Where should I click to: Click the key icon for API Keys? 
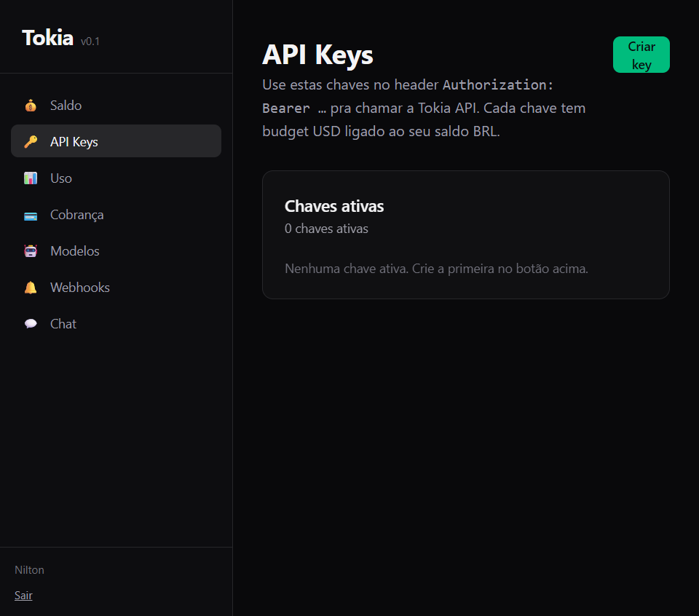click(31, 142)
